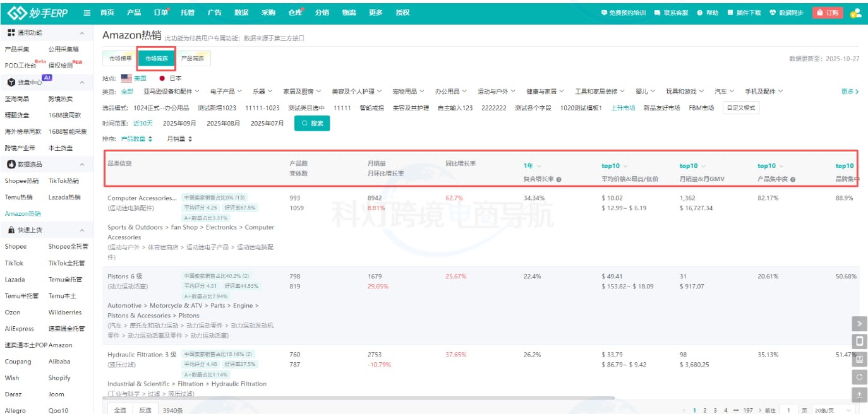The width and height of the screenshot is (868, 414).
Task: Click the 搜索 search button
Action: coord(312,124)
